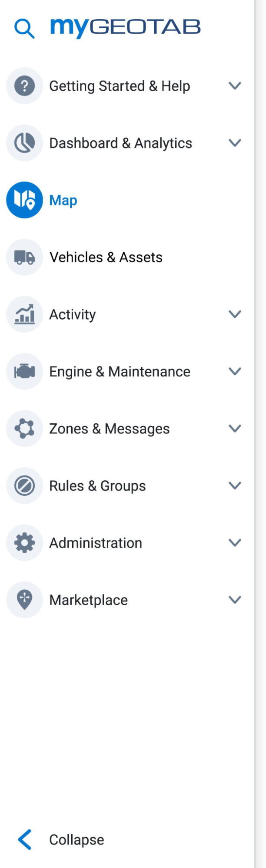The height and width of the screenshot is (868, 266).
Task: Select the Vehicles & Assets truck icon
Action: click(24, 257)
